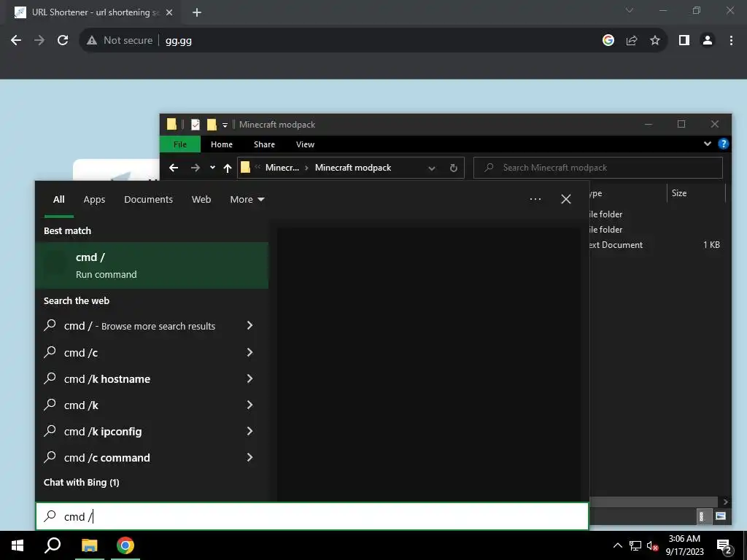
Task: Click Search Minecraft modpack field
Action: (x=598, y=168)
